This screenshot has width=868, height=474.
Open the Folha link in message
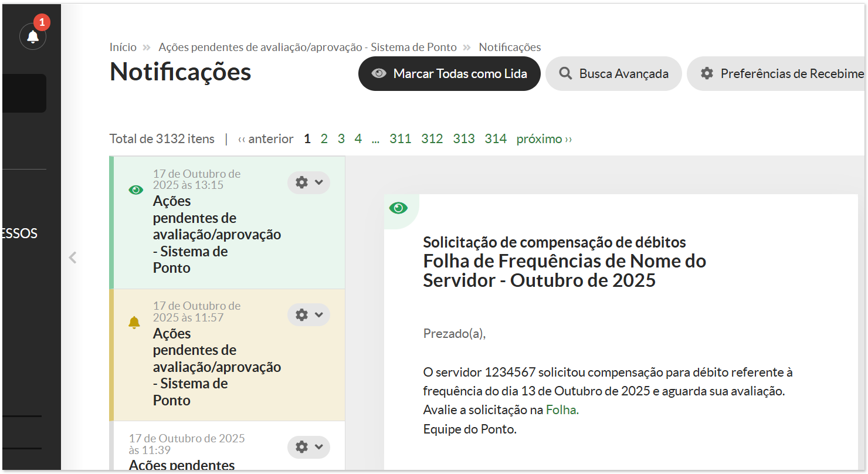tap(562, 410)
